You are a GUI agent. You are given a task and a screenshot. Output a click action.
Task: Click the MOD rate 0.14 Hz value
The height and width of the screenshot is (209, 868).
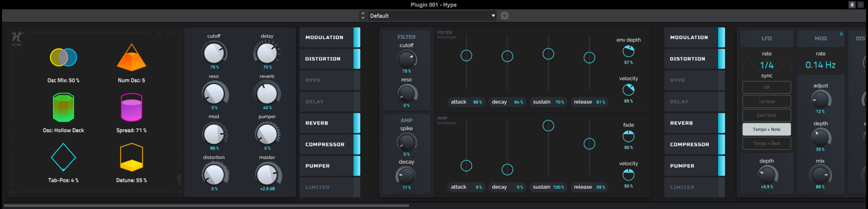coord(821,65)
